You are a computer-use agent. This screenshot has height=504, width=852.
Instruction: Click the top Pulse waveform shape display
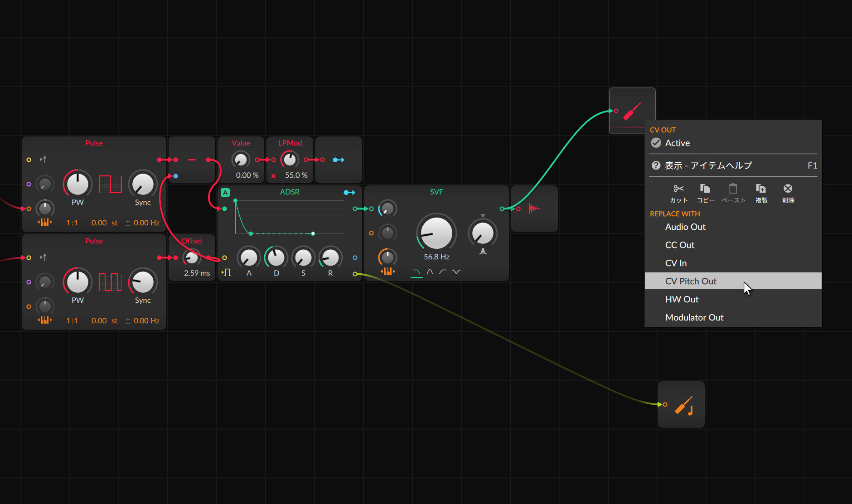pos(110,184)
